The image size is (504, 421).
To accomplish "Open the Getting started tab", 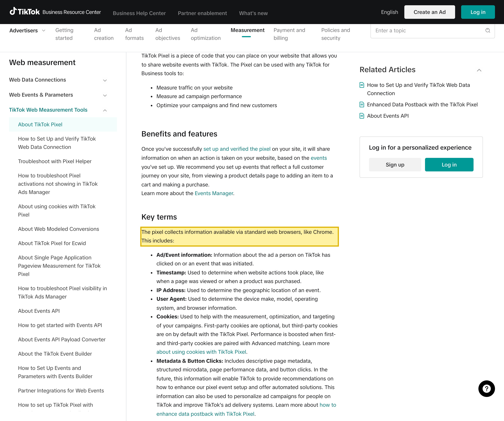I will [64, 34].
